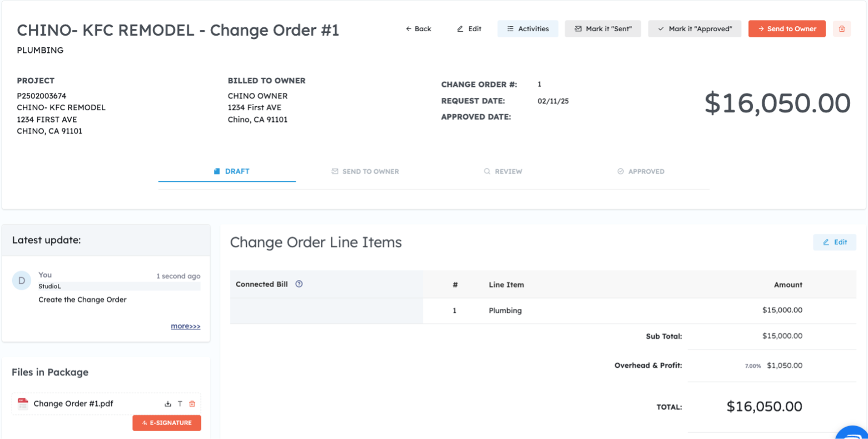Remove Change Order #1.pdf using its trash icon
The height and width of the screenshot is (439, 868).
coord(192,404)
